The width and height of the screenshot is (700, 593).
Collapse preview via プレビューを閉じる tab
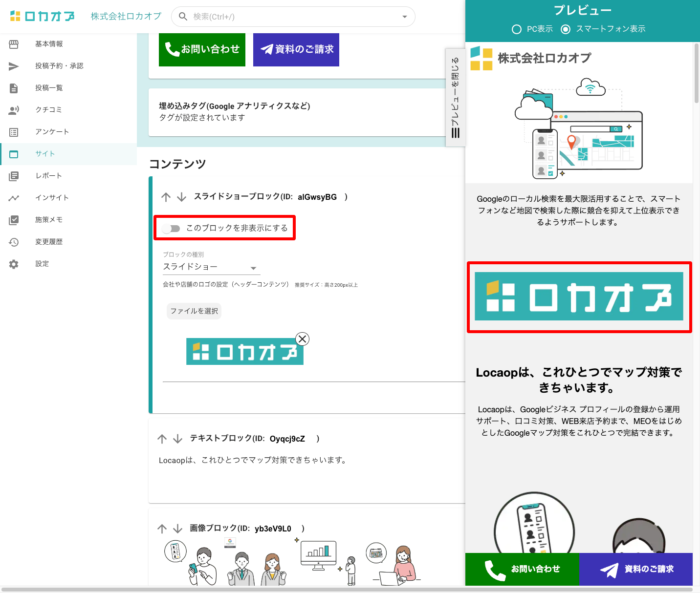tap(455, 98)
